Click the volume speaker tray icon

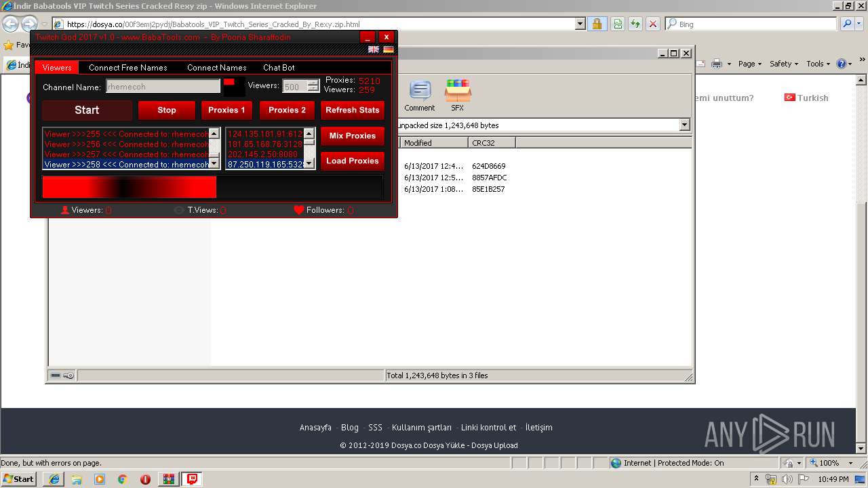coord(787,479)
